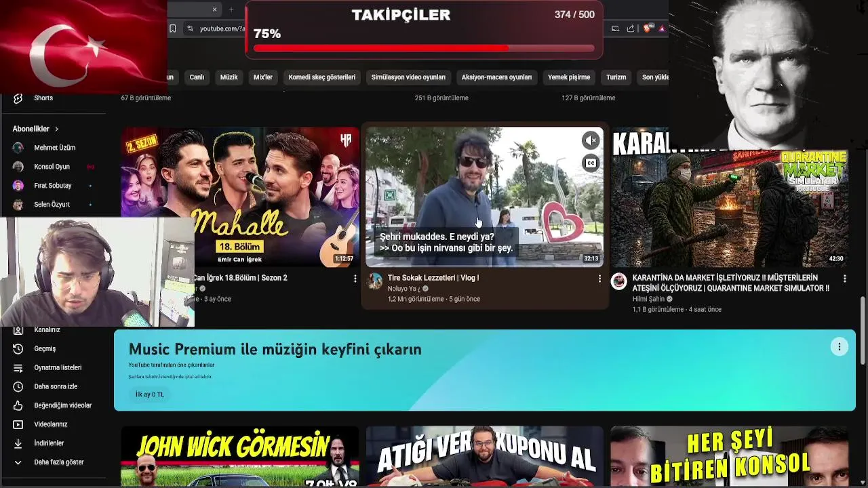The height and width of the screenshot is (488, 868).
Task: Click the Brave shields icon
Action: click(647, 28)
